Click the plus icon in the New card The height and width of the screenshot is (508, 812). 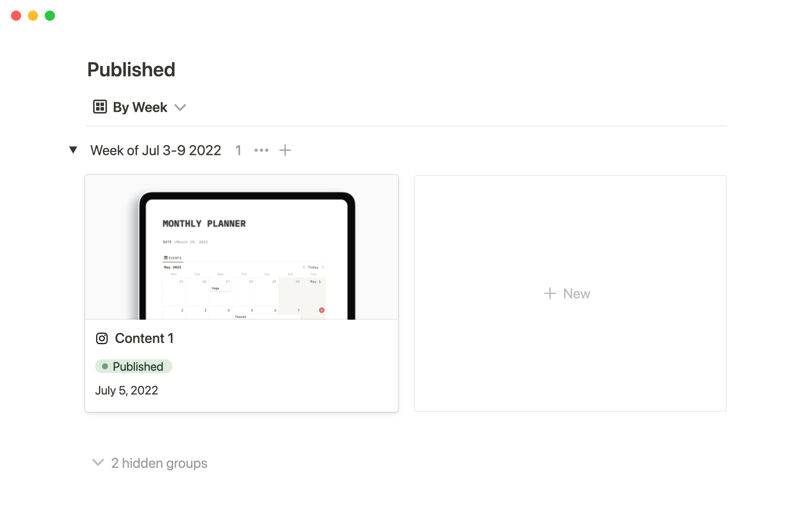550,294
